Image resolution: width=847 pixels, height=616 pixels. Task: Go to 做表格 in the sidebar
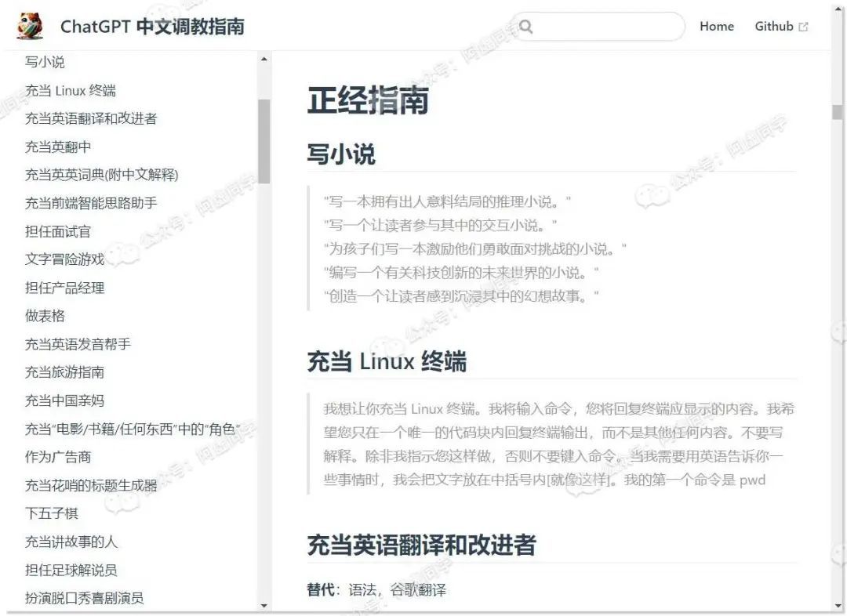[45, 316]
